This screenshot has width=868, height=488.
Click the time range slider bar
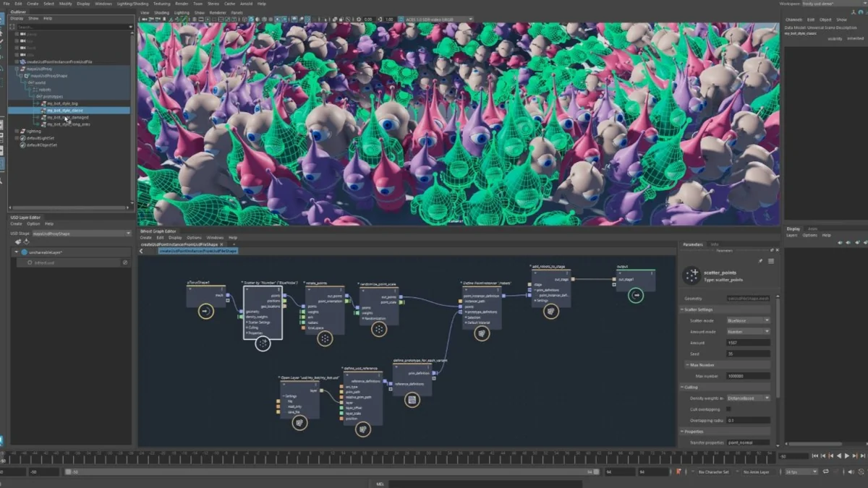click(333, 471)
